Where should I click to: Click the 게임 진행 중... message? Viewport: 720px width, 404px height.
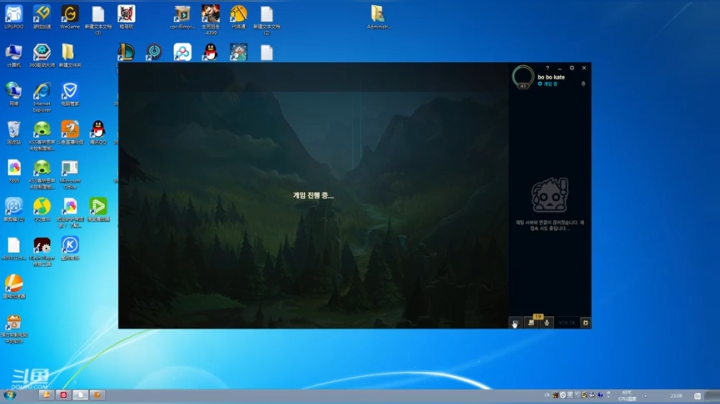tap(313, 196)
